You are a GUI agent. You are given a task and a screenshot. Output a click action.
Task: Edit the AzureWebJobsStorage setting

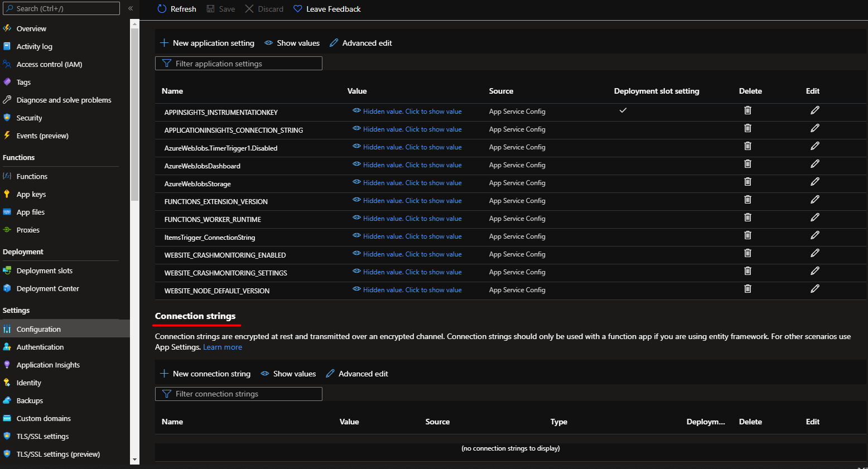point(815,182)
